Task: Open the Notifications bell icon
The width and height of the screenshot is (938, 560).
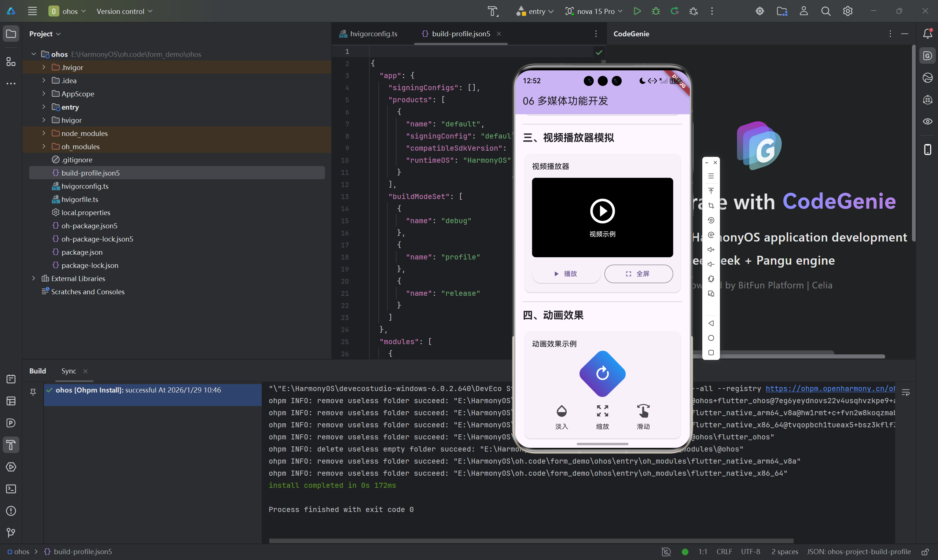Action: click(x=928, y=34)
